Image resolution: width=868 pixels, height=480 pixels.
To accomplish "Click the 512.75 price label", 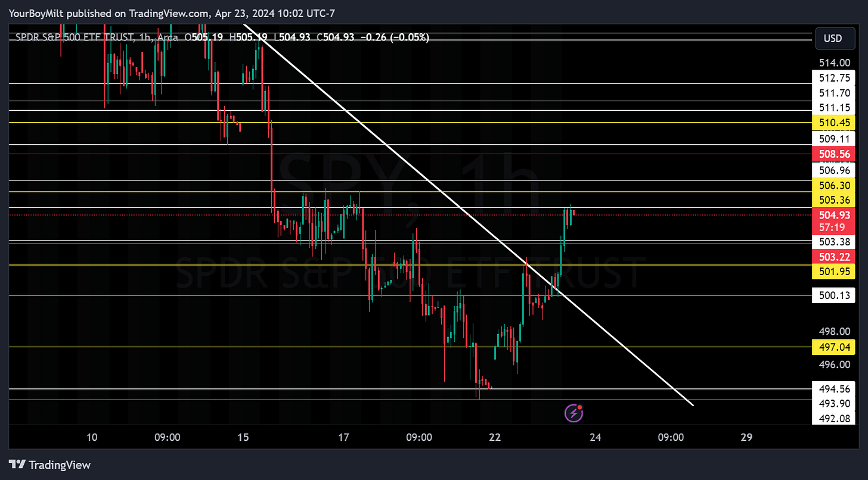I will point(833,77).
